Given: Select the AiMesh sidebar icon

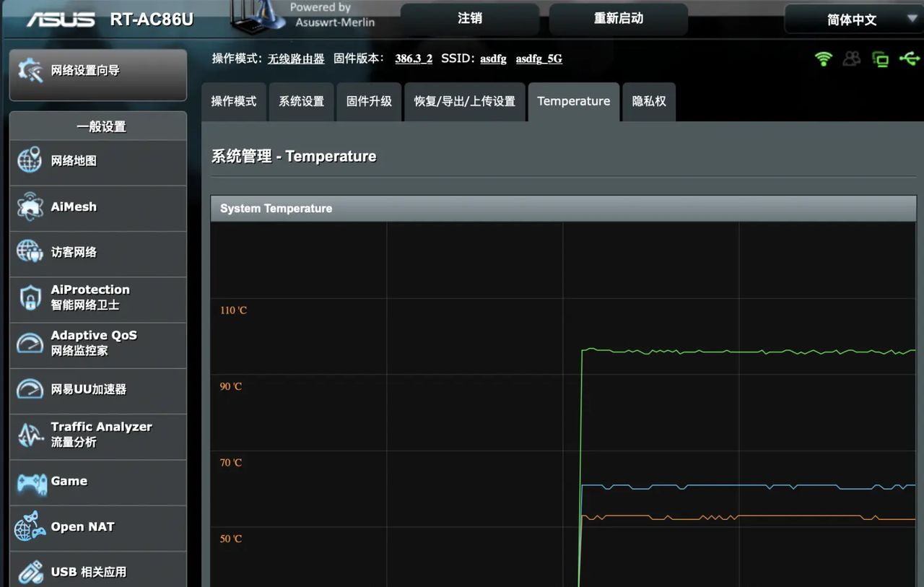Looking at the screenshot, I should coord(74,207).
